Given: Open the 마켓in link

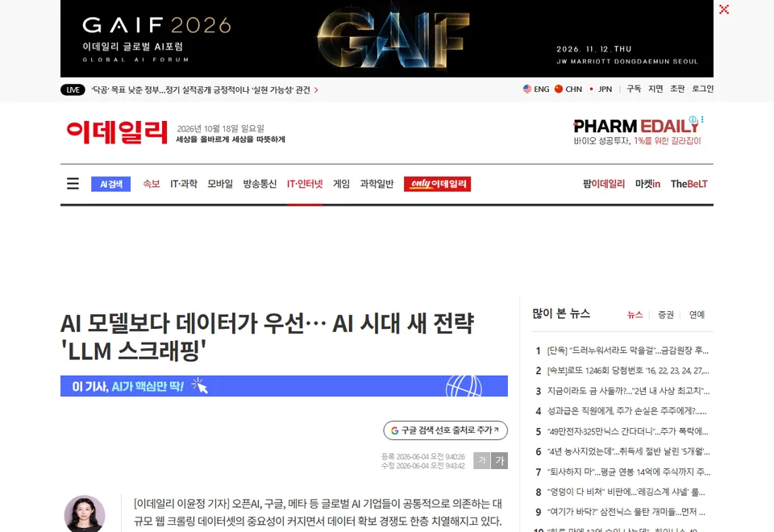Looking at the screenshot, I should point(647,184).
